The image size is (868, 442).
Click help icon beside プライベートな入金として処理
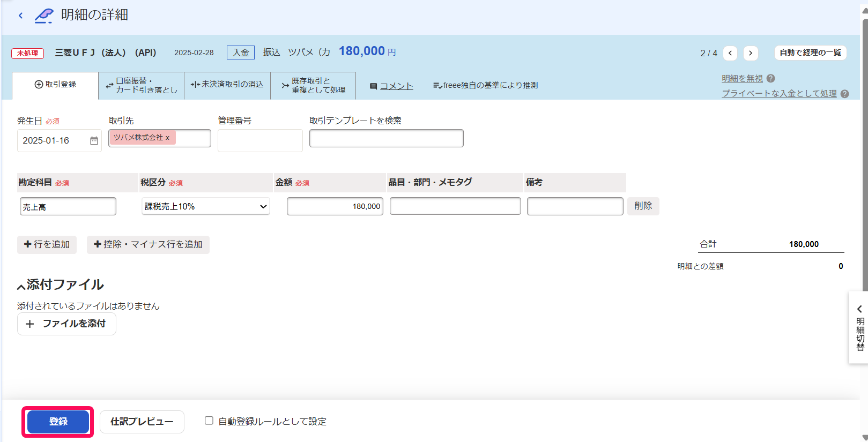pos(845,94)
